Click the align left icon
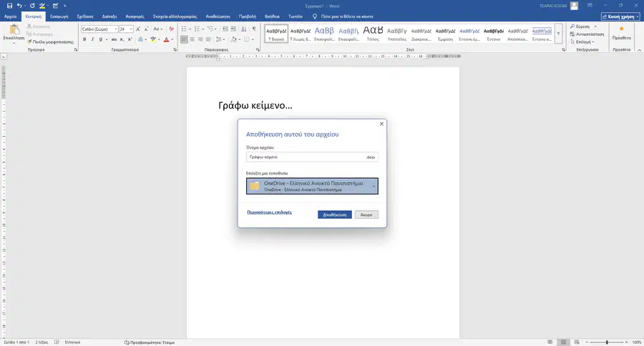 (x=184, y=39)
